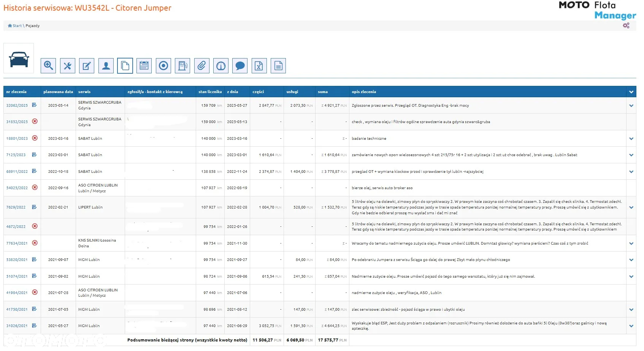The width and height of the screenshot is (644, 351).
Task: Sort by 'stan licznika' column header
Action: click(x=210, y=92)
